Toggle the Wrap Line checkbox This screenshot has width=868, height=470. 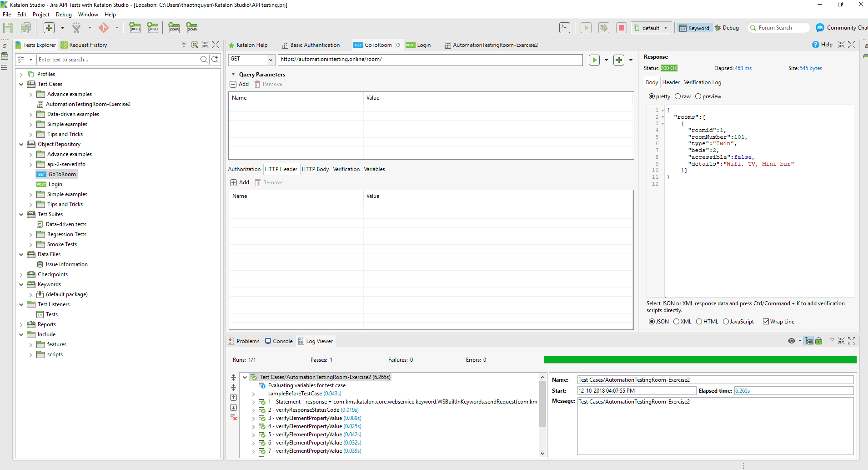(766, 322)
